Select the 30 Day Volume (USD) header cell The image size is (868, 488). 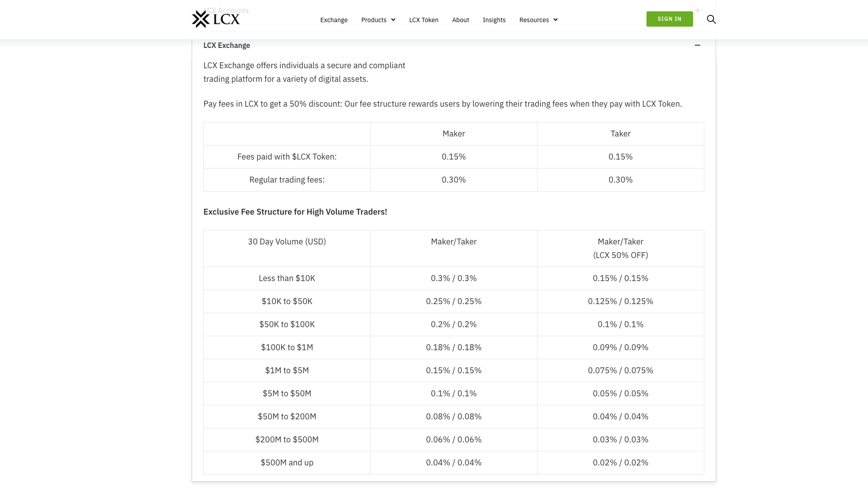click(287, 249)
